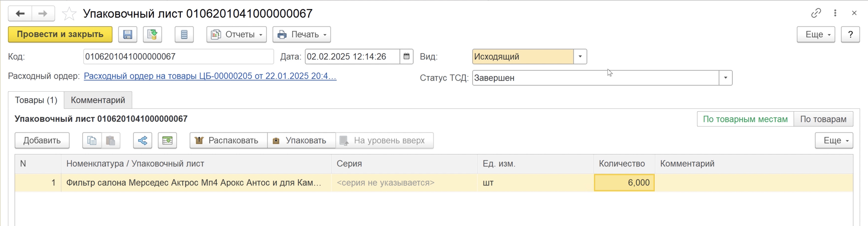The width and height of the screenshot is (868, 226).
Task: Save document with the floppy disk icon
Action: coord(128,34)
